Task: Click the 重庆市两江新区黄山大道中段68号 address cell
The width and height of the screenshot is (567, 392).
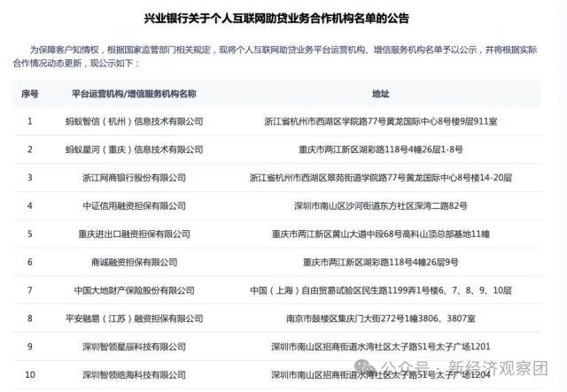Action: point(380,234)
